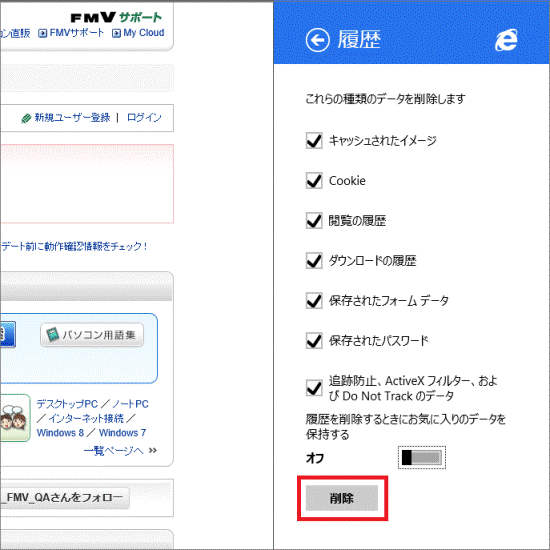Image resolution: width=550 pixels, height=550 pixels.
Task: Click the 履歴 panel title
Action: 359,39
